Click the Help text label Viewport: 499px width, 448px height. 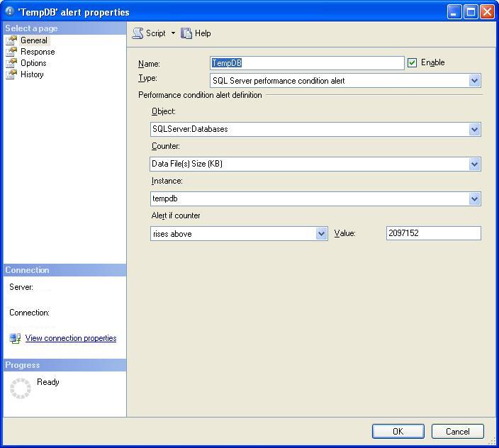(x=203, y=33)
